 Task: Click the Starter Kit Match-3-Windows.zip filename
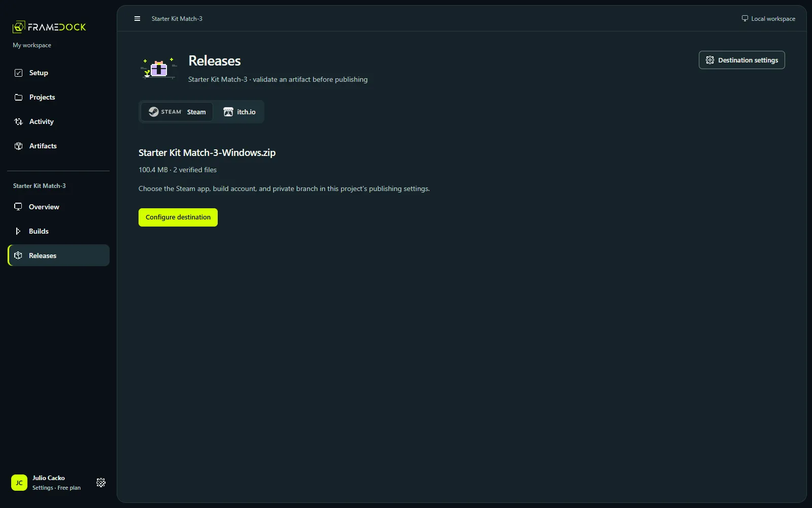(x=207, y=153)
